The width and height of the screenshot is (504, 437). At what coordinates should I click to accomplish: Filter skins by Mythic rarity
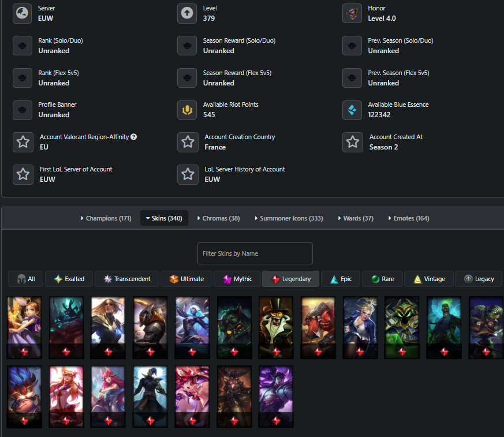[x=237, y=279]
